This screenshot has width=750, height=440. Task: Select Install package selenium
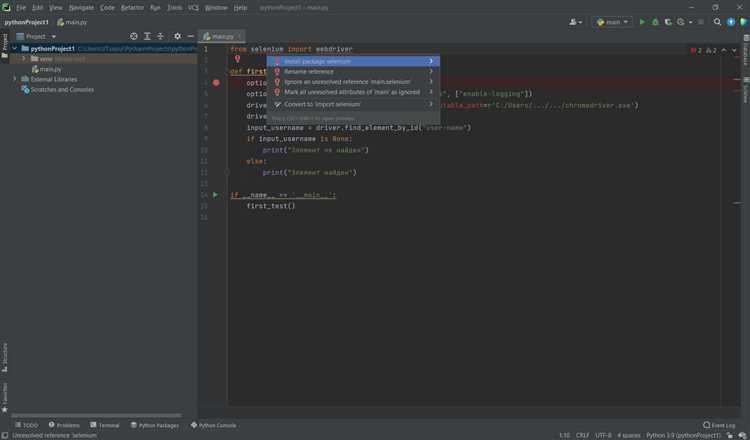click(353, 61)
